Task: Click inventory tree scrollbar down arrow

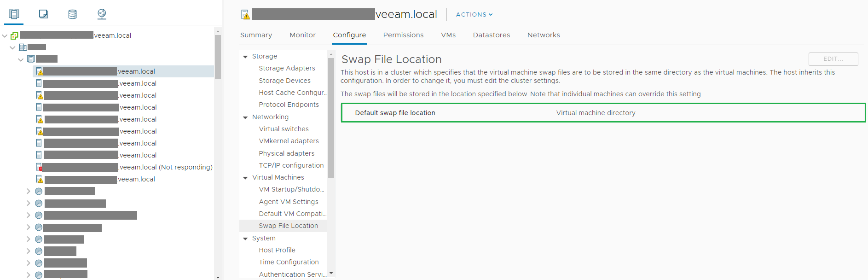Action: 218,277
